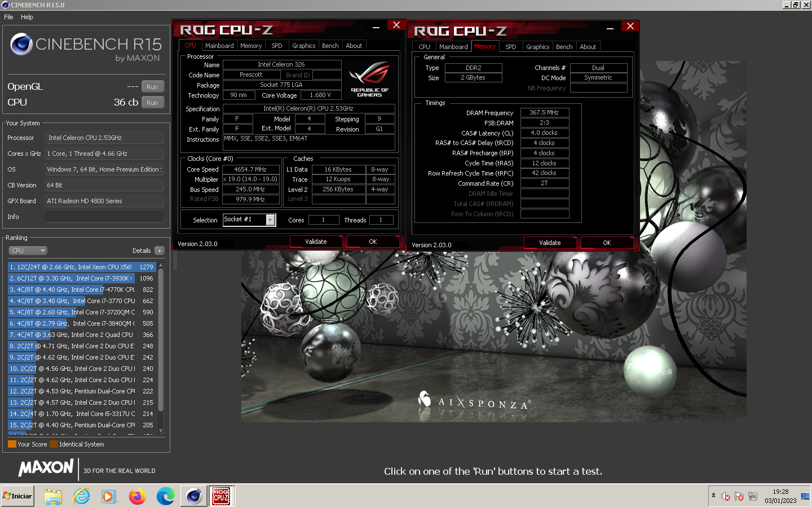Select Bench tab in right CPU-Z window
Screen dimensions: 812x508
[564, 47]
